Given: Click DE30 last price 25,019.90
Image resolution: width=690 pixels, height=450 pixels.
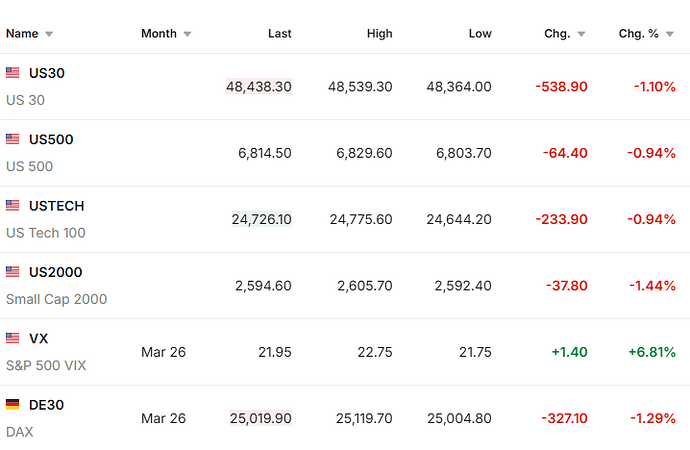Looking at the screenshot, I should pyautogui.click(x=261, y=419).
